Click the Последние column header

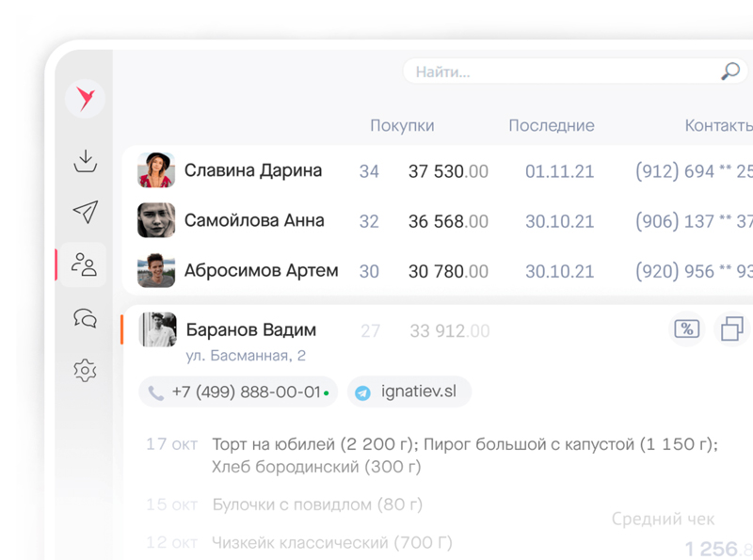(552, 125)
